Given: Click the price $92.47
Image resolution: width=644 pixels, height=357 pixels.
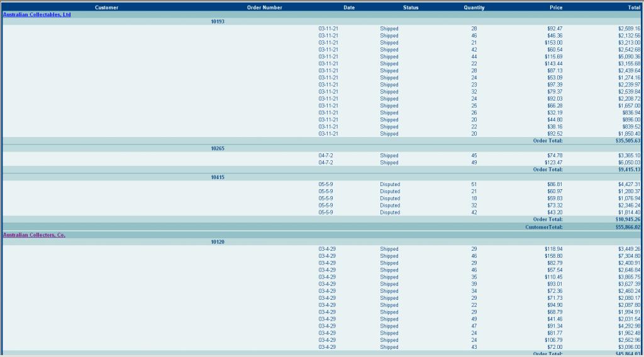Looking at the screenshot, I should click(x=555, y=28).
